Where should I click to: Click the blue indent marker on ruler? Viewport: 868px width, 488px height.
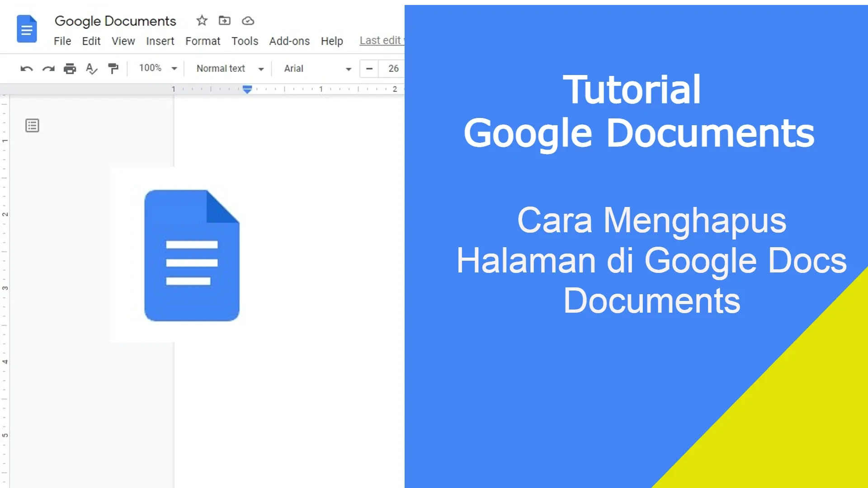[247, 89]
